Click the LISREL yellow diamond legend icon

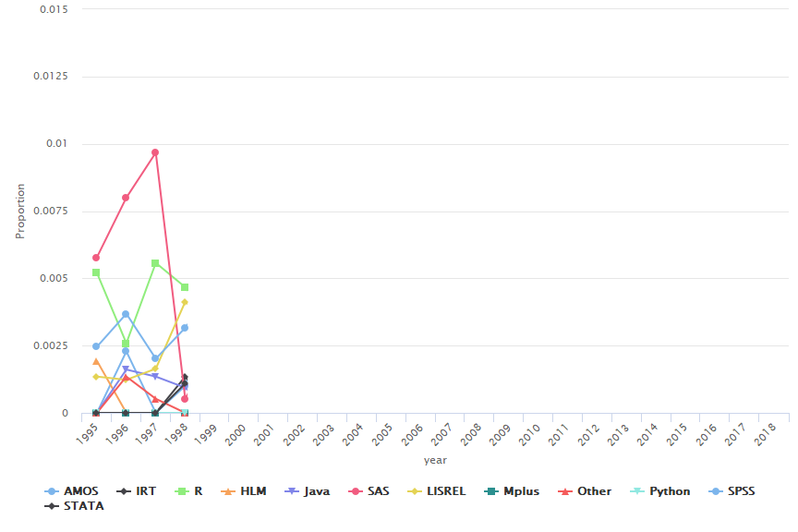(413, 491)
